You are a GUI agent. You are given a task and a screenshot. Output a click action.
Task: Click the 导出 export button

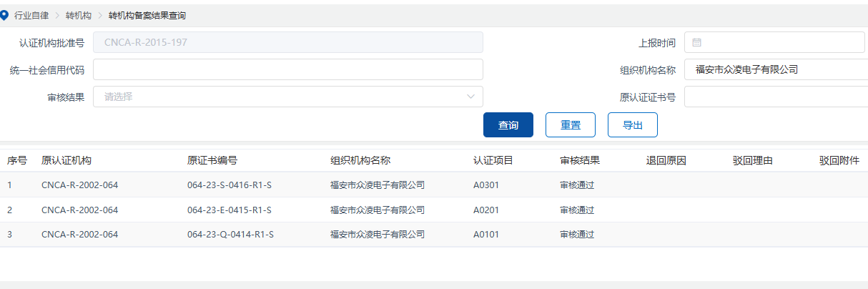click(632, 125)
